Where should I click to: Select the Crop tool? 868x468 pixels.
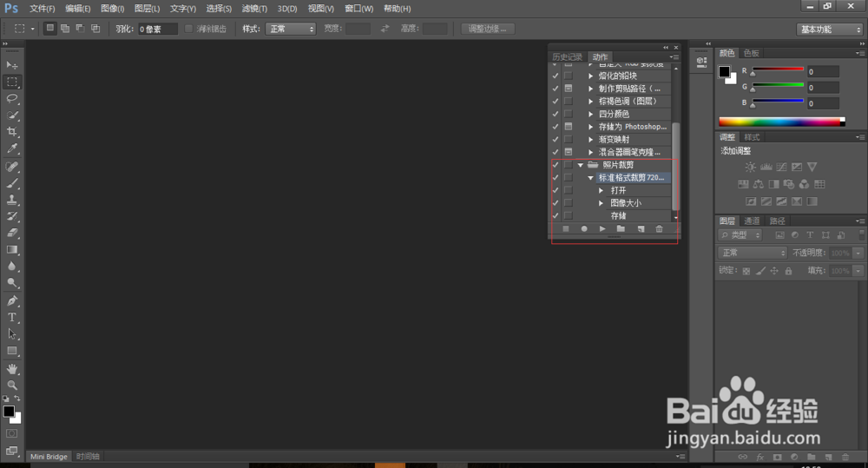[x=11, y=131]
